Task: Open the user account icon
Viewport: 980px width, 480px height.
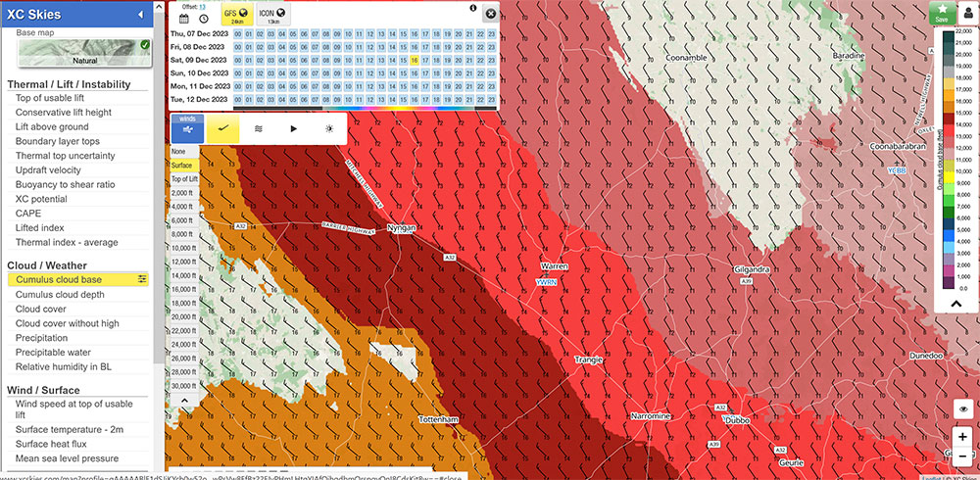Action: point(966,12)
